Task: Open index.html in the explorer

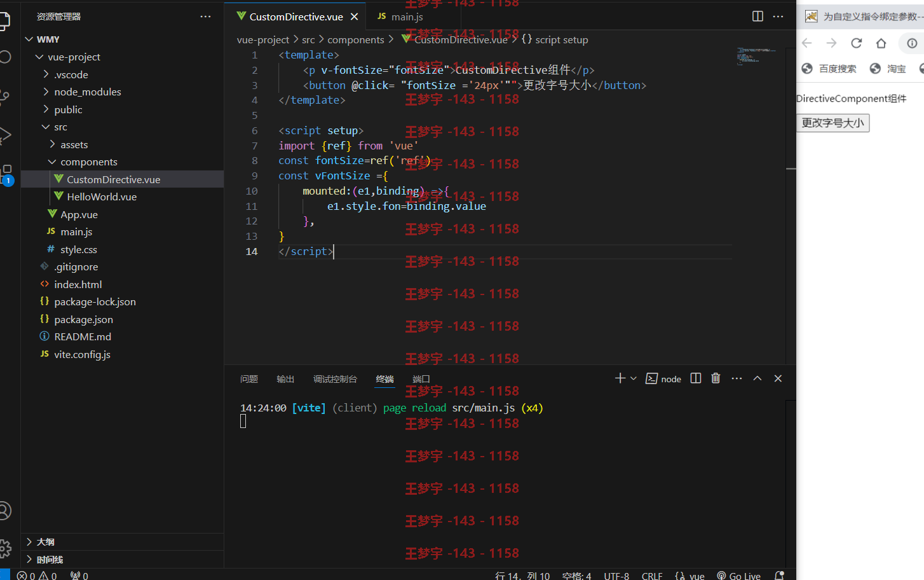Action: coord(123,284)
